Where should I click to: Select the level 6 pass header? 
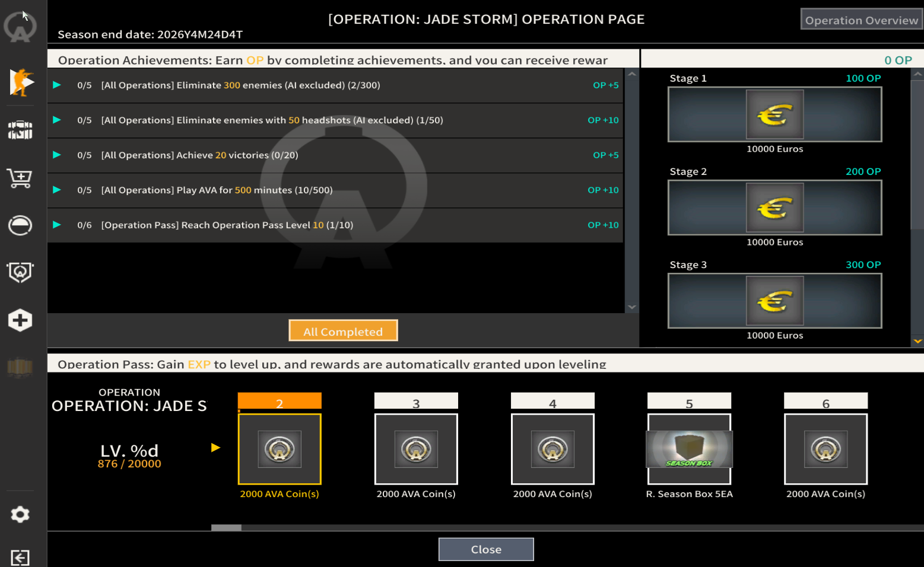(x=825, y=402)
